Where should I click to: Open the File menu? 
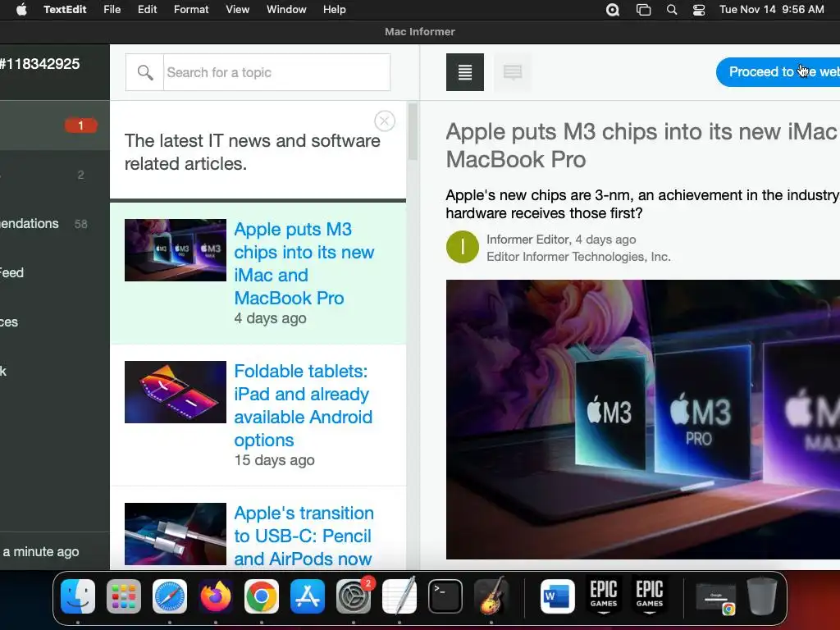(112, 10)
